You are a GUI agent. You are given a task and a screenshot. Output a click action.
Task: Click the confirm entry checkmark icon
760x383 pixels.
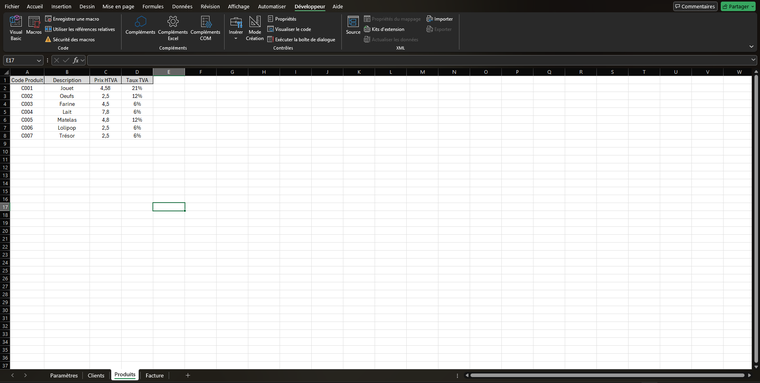[x=66, y=61]
